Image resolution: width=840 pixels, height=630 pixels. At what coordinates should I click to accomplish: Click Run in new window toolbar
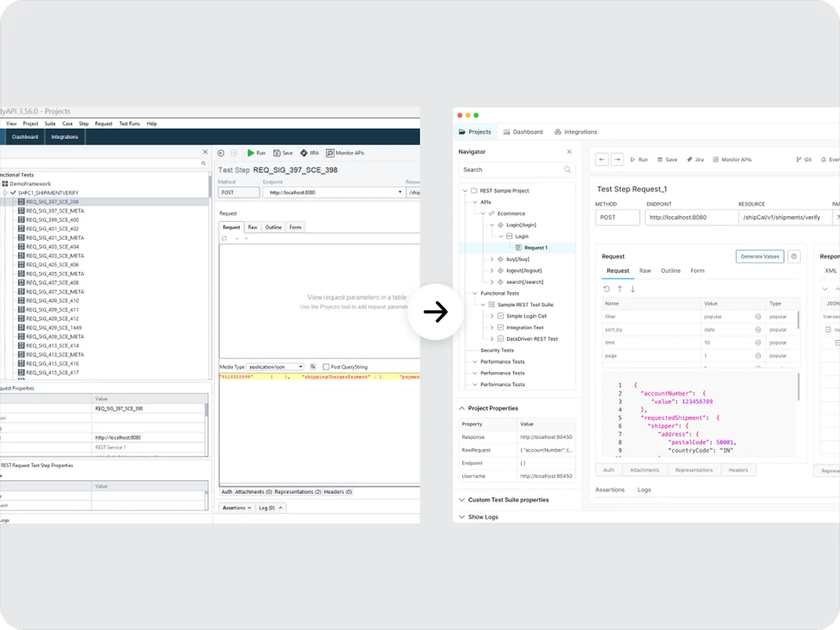point(639,160)
